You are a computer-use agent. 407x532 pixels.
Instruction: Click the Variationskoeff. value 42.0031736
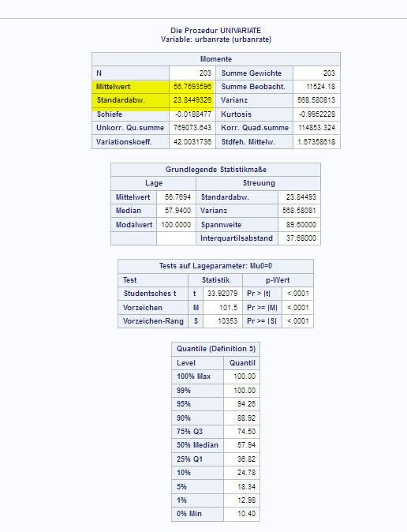click(x=192, y=142)
